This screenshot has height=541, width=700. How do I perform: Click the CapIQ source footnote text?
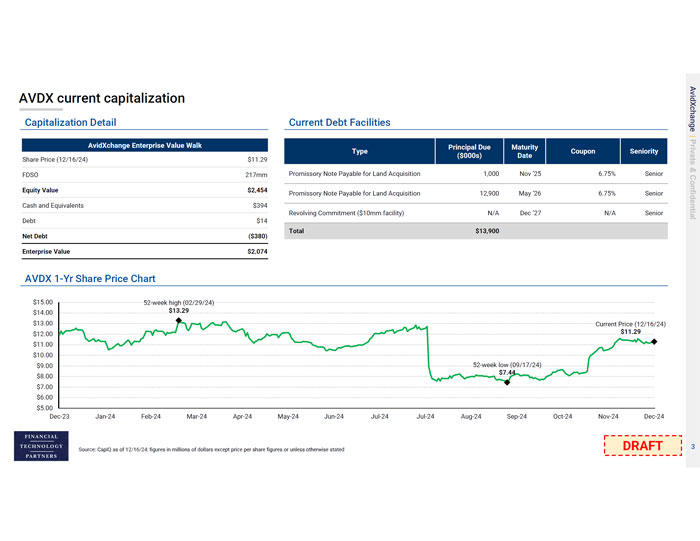(x=211, y=449)
